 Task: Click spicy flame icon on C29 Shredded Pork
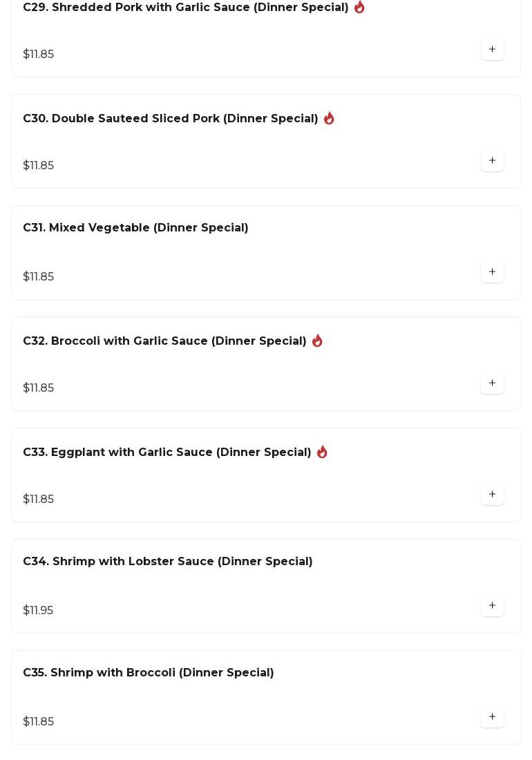[x=359, y=7]
